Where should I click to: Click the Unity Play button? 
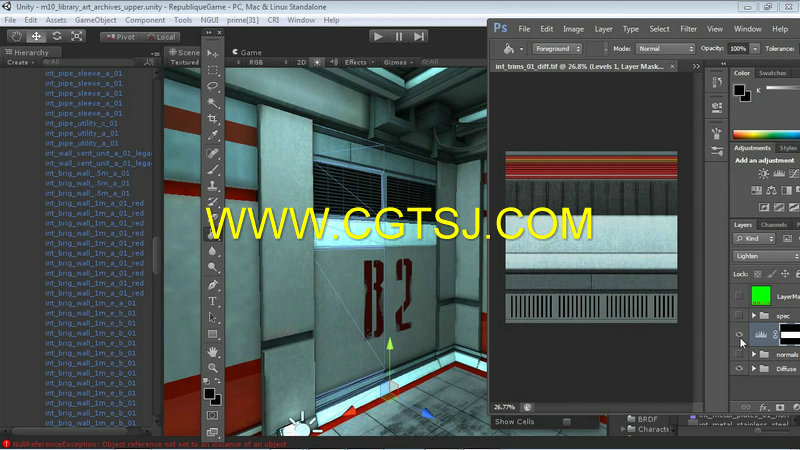378,36
